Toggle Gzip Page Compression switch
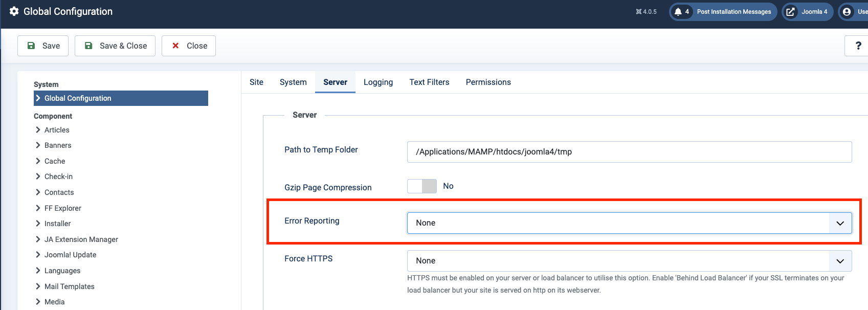The height and width of the screenshot is (310, 868). pos(422,186)
